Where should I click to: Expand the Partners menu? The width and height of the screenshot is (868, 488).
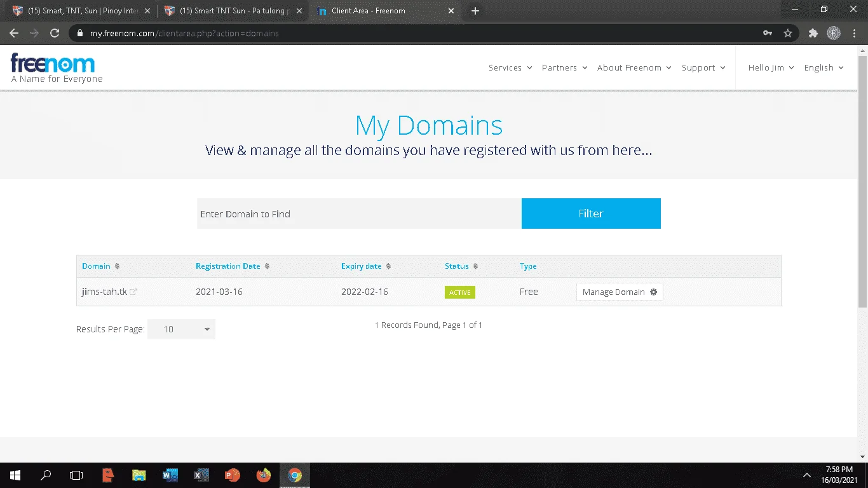coord(564,67)
